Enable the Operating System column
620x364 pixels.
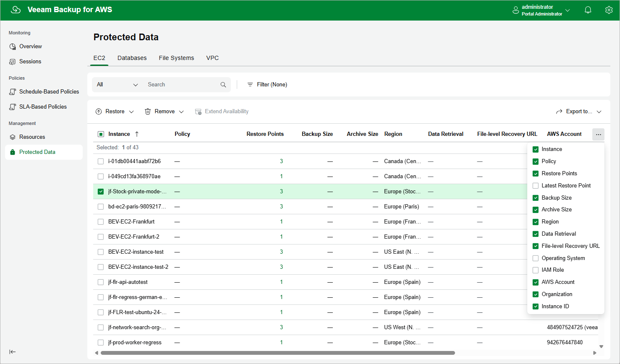pyautogui.click(x=536, y=258)
